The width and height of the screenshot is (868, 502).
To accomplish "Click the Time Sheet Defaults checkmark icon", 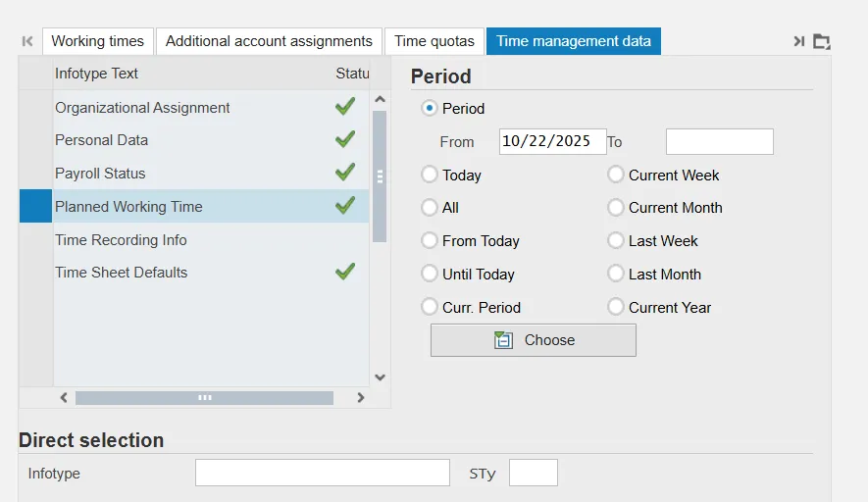I will point(344,272).
